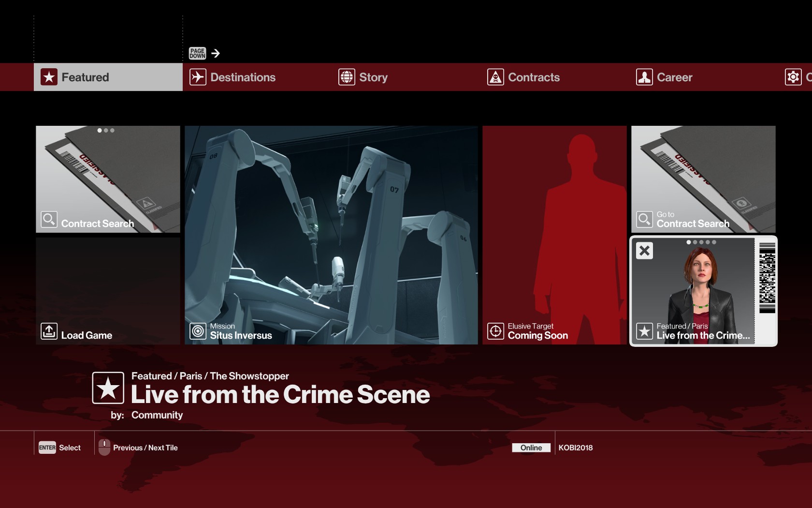The height and width of the screenshot is (508, 812).
Task: Click the barcode on the Paris tile
Action: click(x=767, y=278)
